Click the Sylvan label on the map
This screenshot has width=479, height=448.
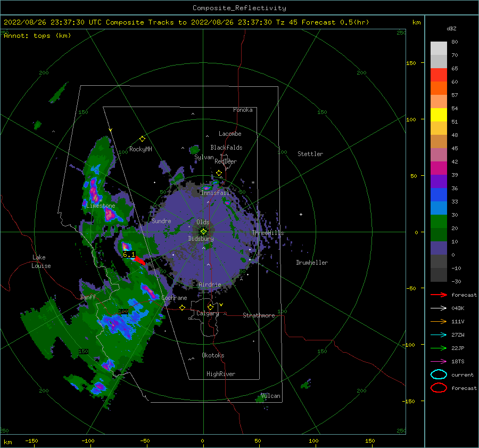pos(204,157)
